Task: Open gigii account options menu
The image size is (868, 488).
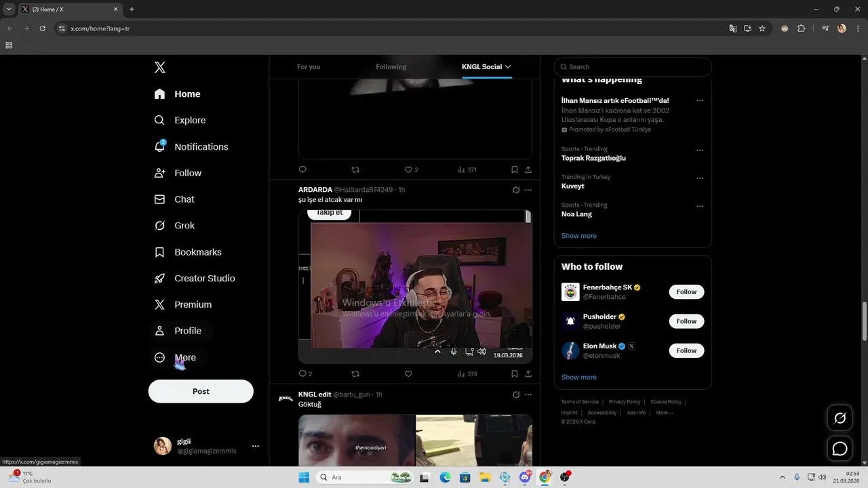Action: pos(256,446)
